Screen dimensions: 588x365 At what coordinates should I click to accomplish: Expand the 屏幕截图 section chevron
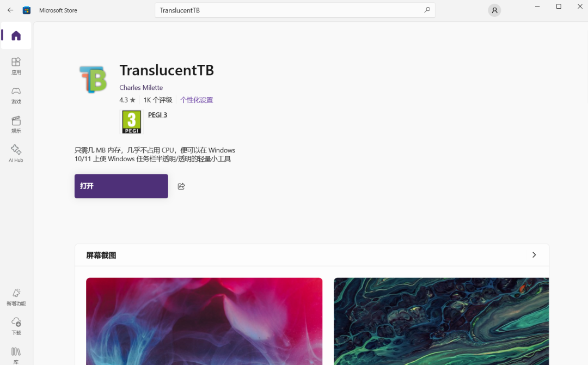tap(534, 255)
